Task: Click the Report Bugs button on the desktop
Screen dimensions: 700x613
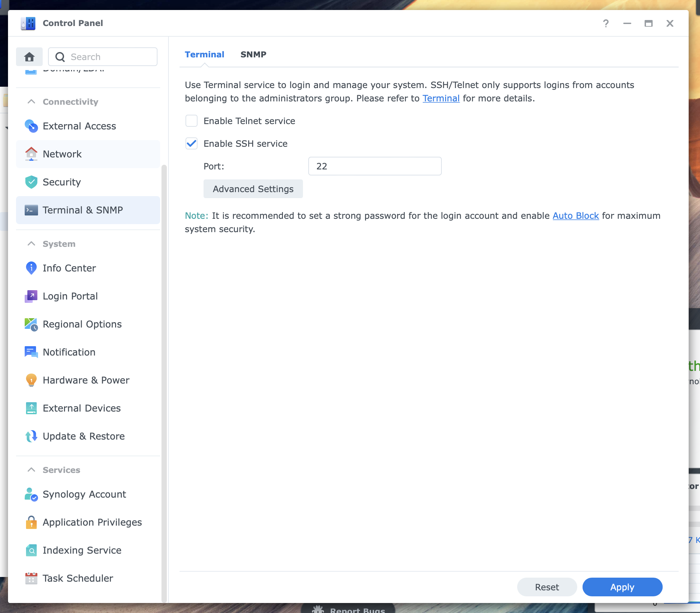Action: click(x=348, y=609)
